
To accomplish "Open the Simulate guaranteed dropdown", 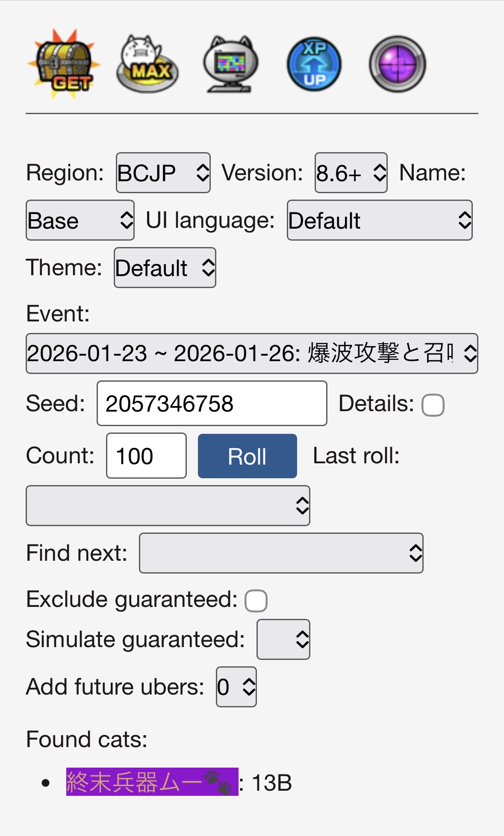I will (x=283, y=639).
